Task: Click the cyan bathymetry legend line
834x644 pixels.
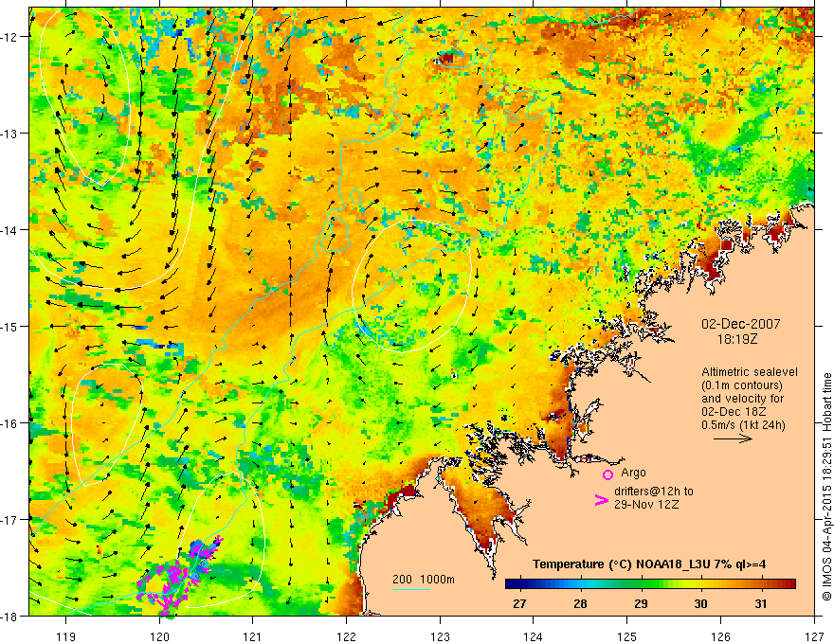Action: coord(411,589)
